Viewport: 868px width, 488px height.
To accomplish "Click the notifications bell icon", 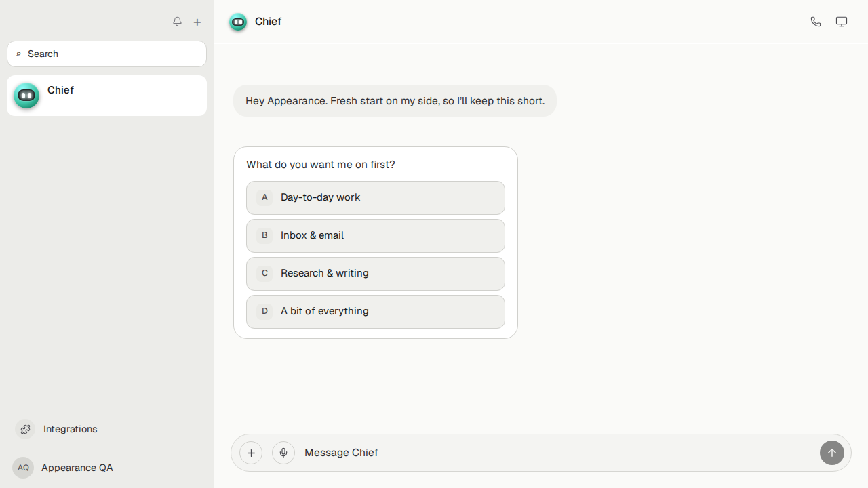I will click(x=177, y=22).
